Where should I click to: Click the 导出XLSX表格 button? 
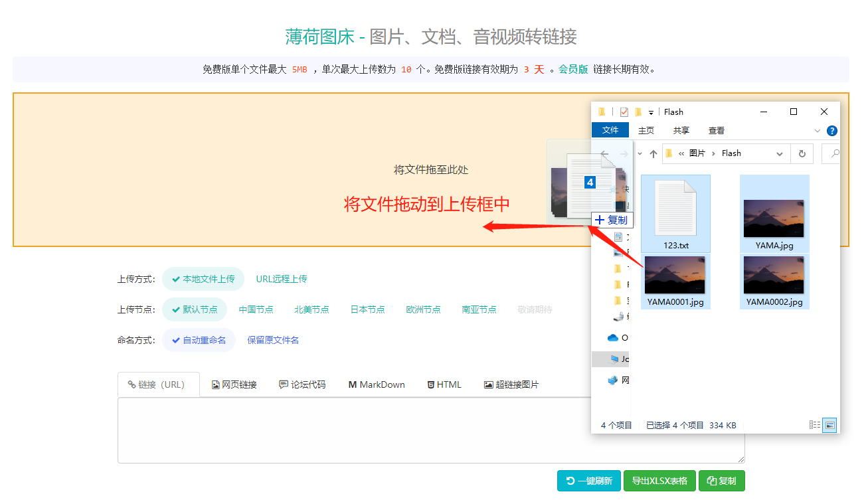(659, 481)
